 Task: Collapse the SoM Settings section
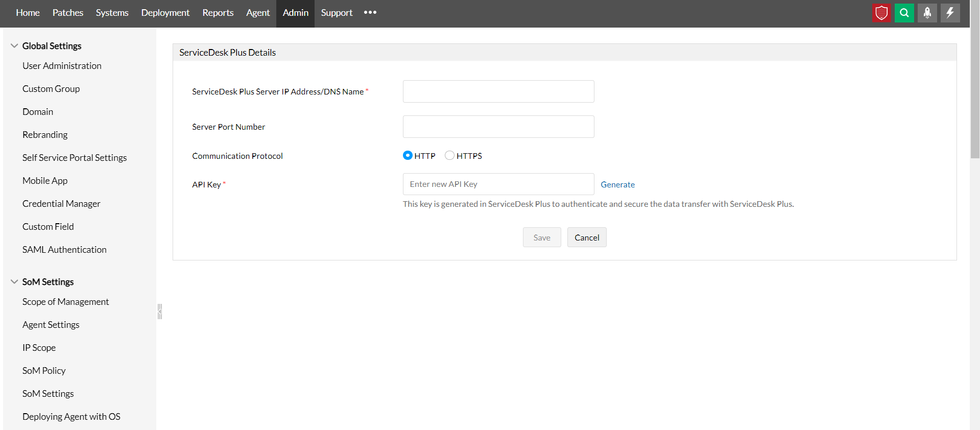coord(14,282)
